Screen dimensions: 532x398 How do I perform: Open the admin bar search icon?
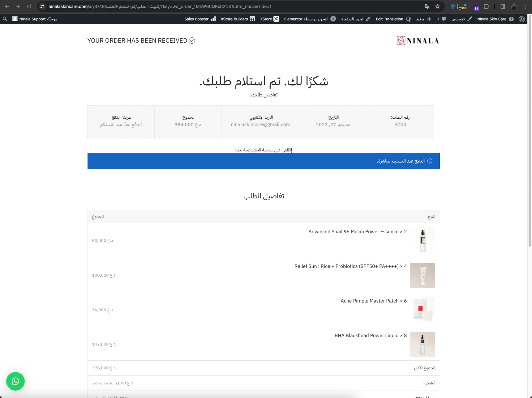[5, 19]
